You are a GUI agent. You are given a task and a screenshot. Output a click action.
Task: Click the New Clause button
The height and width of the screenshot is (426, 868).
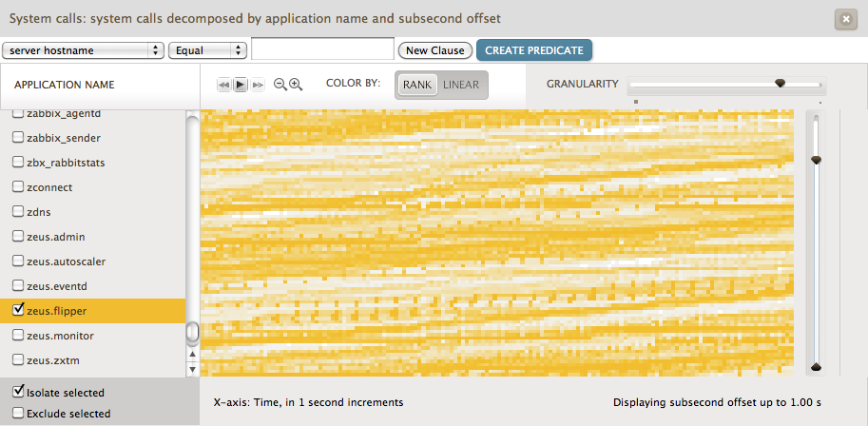click(435, 50)
